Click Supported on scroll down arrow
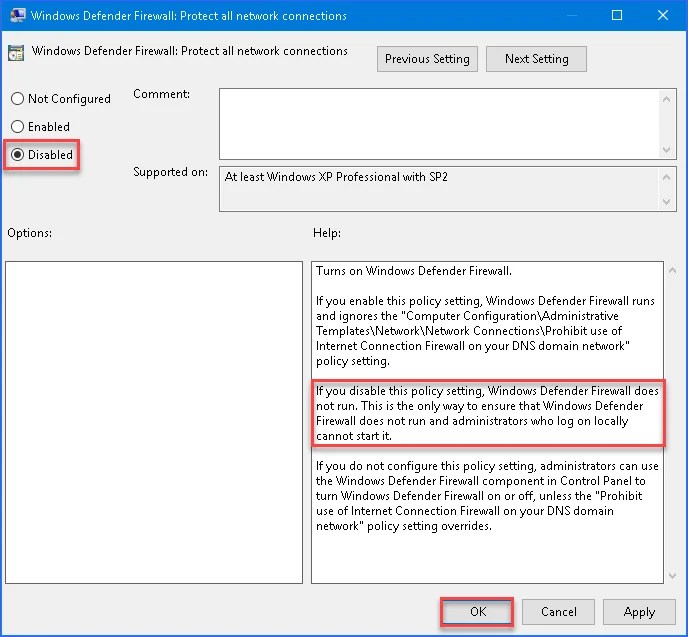The width and height of the screenshot is (688, 637). pos(666,202)
